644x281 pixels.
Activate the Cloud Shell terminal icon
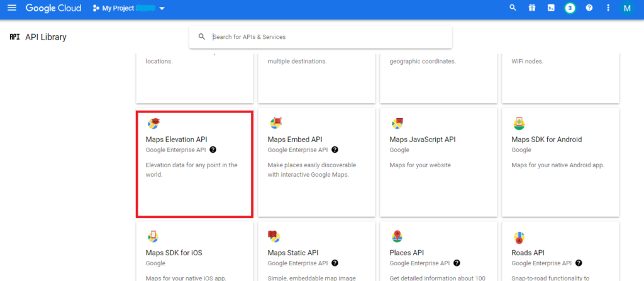pyautogui.click(x=551, y=8)
